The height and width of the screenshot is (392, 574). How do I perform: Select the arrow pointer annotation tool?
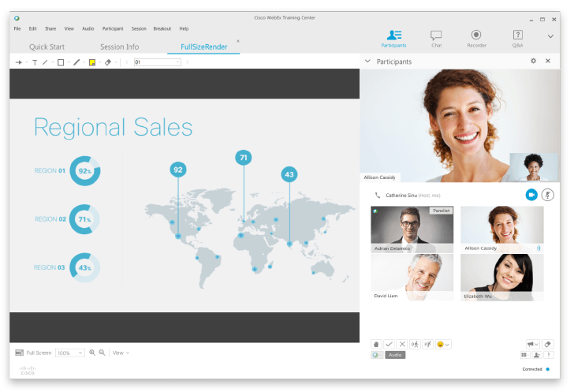click(18, 62)
